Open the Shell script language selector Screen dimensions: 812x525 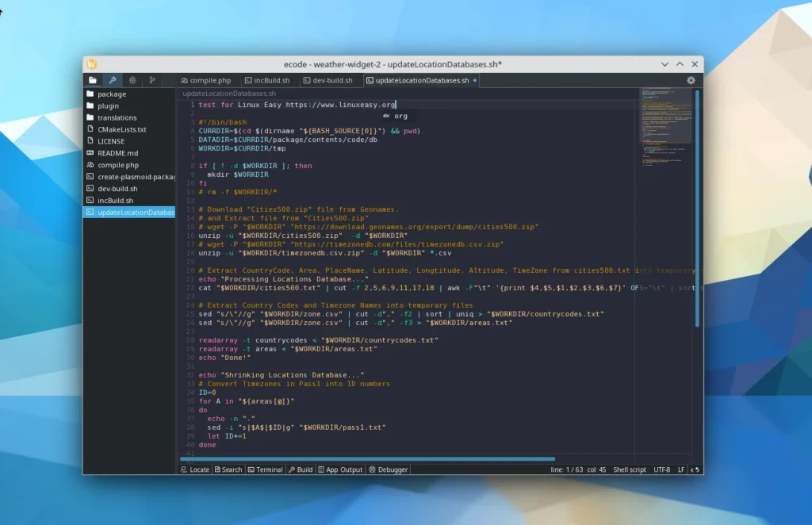[x=630, y=469]
